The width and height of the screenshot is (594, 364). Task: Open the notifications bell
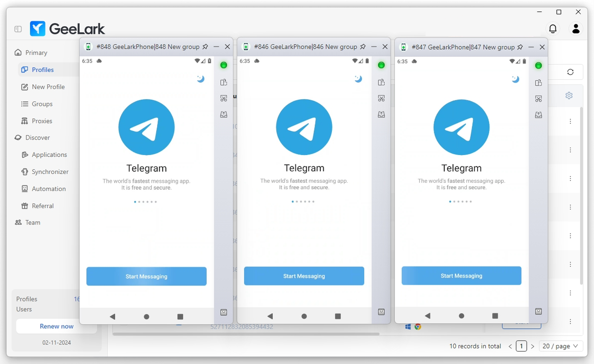point(553,29)
